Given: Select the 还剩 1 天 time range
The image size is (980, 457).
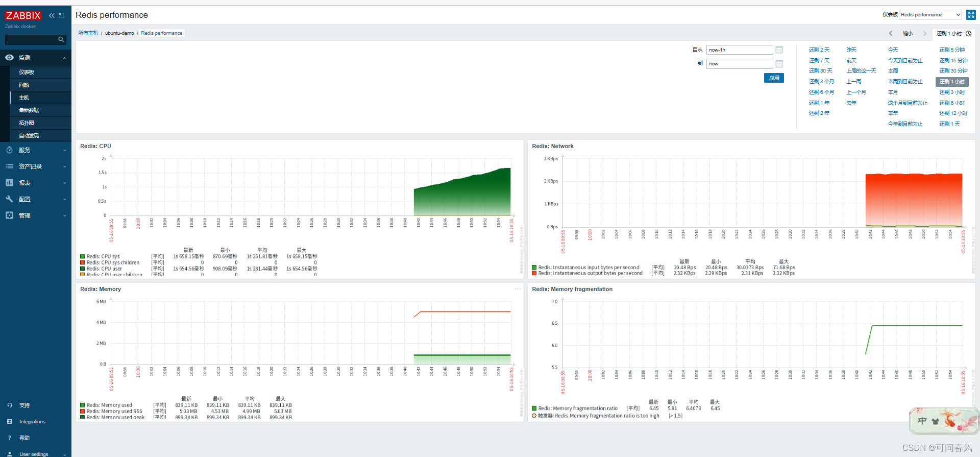Looking at the screenshot, I should tap(949, 124).
